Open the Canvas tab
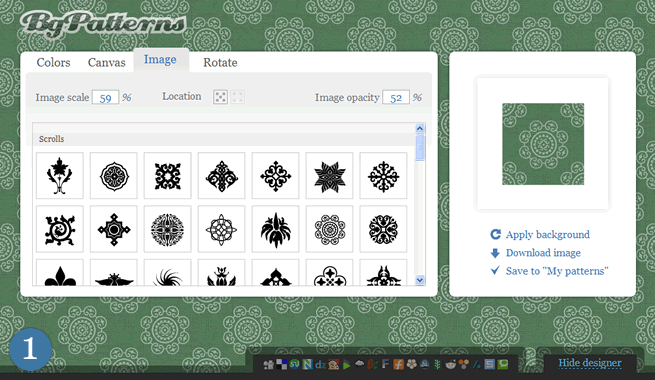Viewport: 655px width, 380px height. [107, 62]
